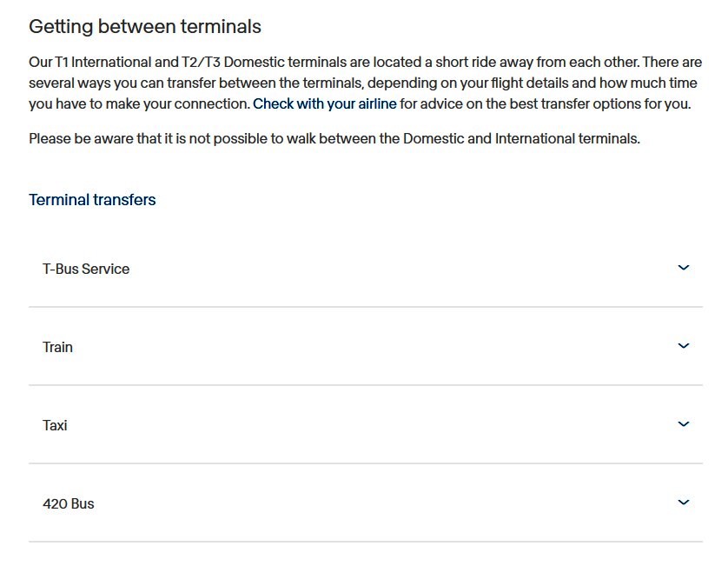
Task: Expand the Train transfer details
Action: click(366, 347)
